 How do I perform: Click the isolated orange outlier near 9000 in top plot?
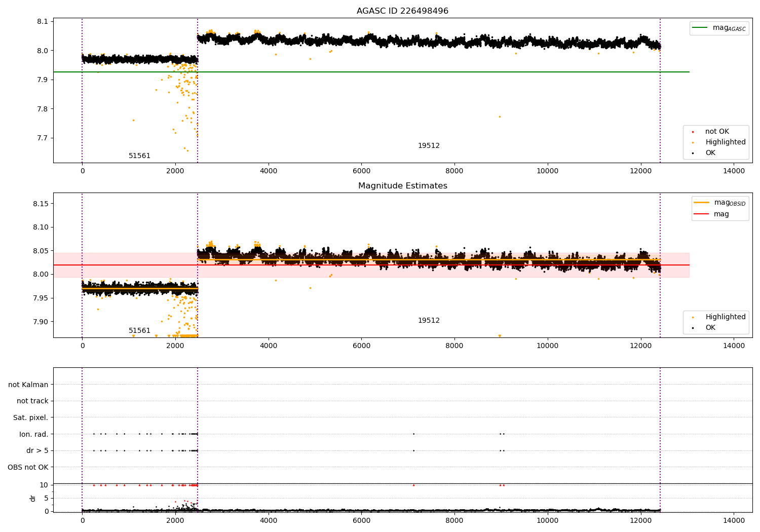tap(499, 117)
